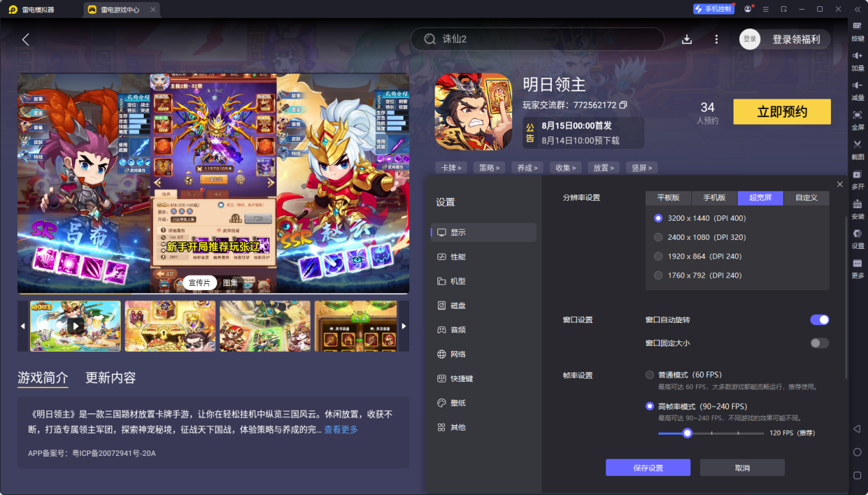Switch to 自定义 resolution tab
Image resolution: width=868 pixels, height=495 pixels.
point(806,197)
